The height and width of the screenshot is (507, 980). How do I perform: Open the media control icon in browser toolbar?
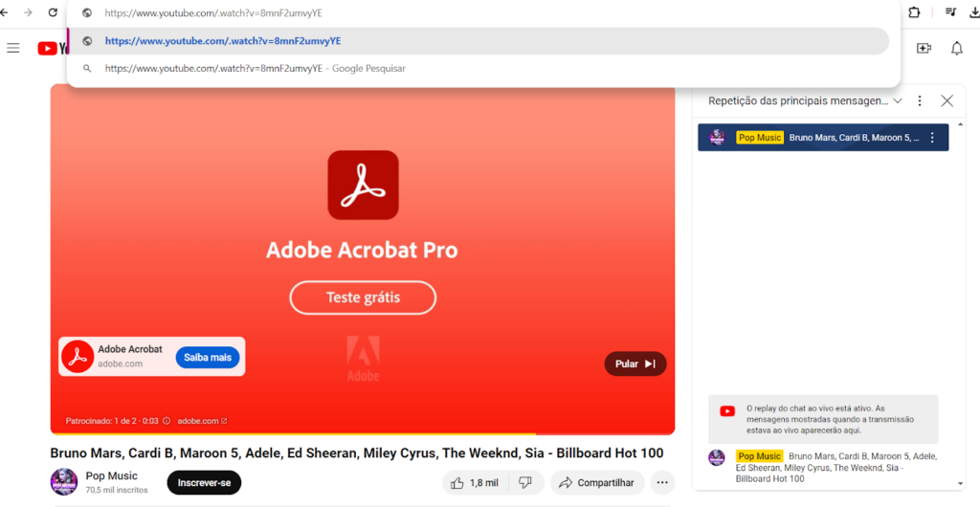950,11
